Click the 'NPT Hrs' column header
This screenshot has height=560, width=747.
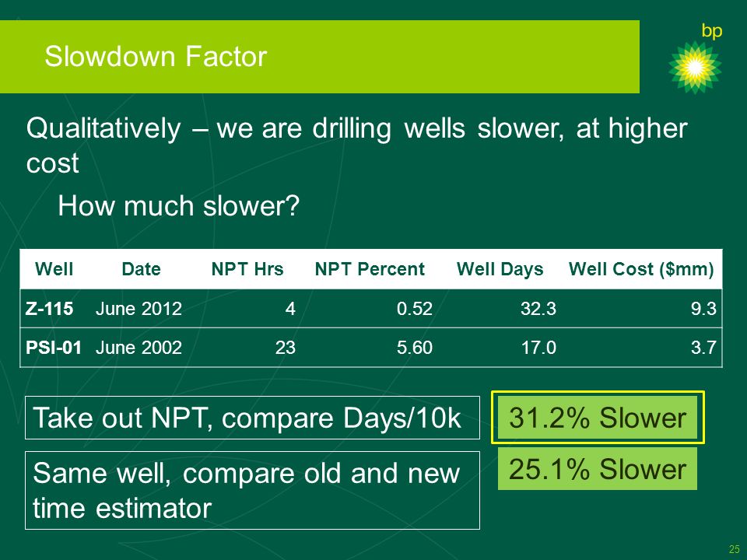pyautogui.click(x=247, y=269)
